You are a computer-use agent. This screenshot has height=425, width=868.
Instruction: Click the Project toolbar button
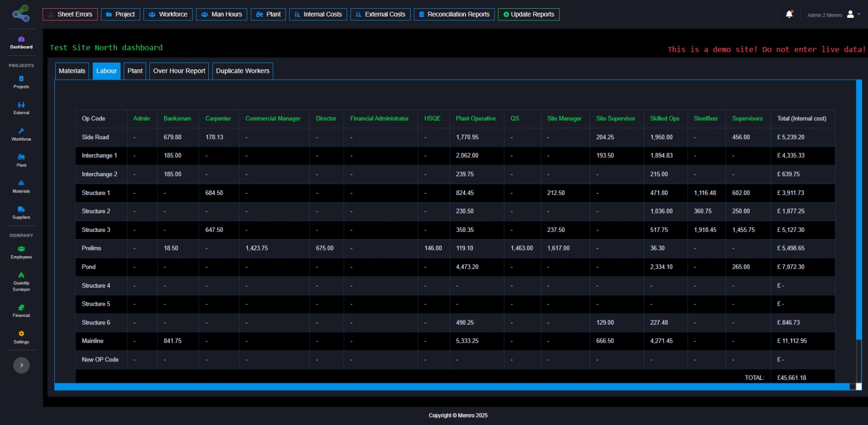(x=120, y=15)
